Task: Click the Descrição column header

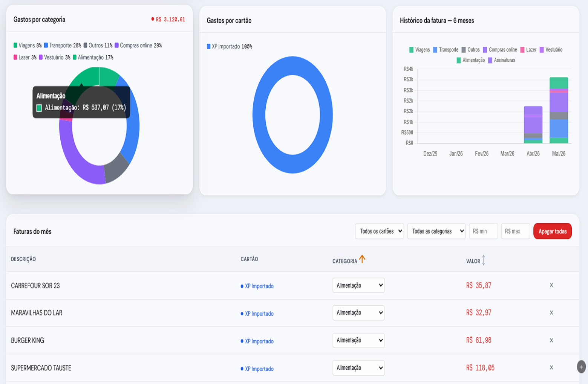Action: [x=23, y=259]
